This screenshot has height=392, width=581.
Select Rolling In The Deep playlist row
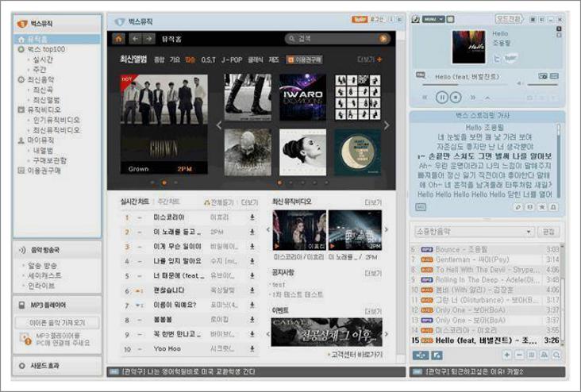pos(485,280)
